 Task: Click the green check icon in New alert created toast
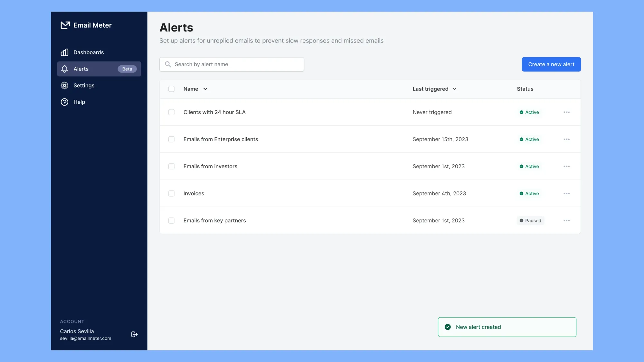click(x=448, y=327)
